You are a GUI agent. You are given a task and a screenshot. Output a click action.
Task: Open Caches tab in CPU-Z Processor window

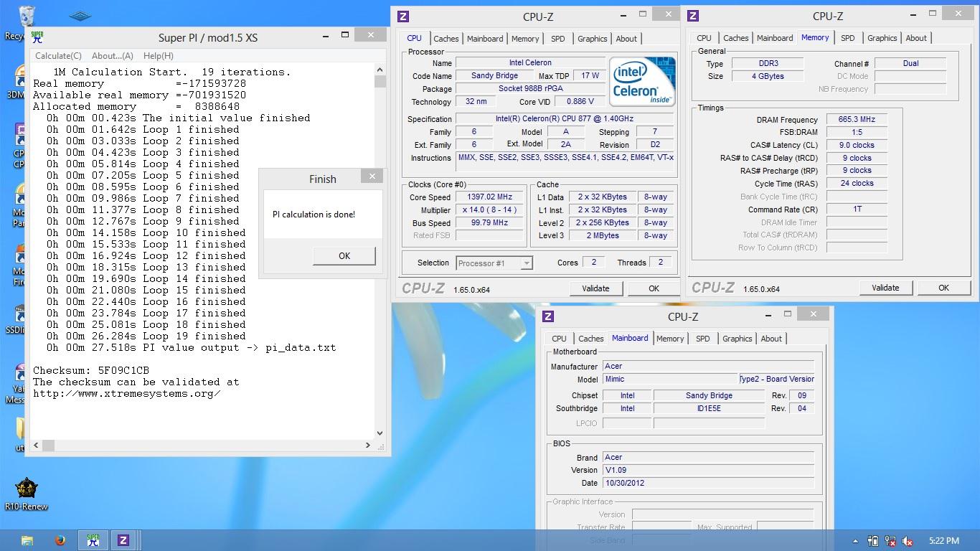[x=446, y=39]
